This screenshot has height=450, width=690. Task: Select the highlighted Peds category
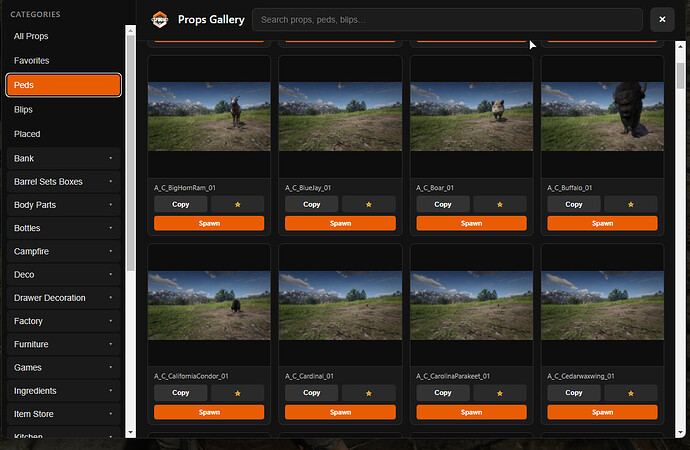(63, 85)
